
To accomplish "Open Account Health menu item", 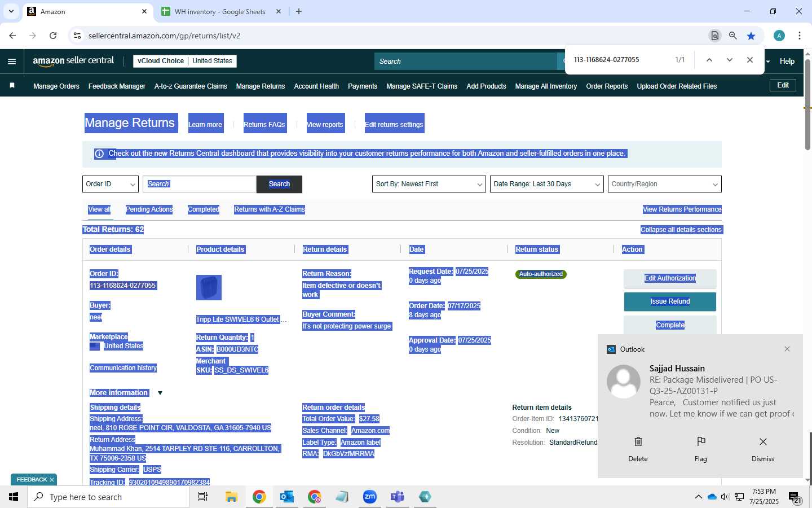I will [x=316, y=86].
